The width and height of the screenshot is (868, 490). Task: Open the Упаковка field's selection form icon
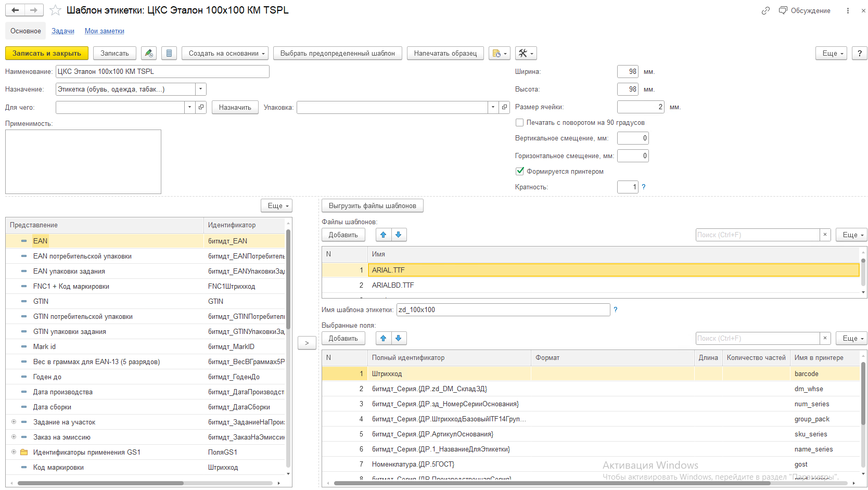[x=504, y=107]
